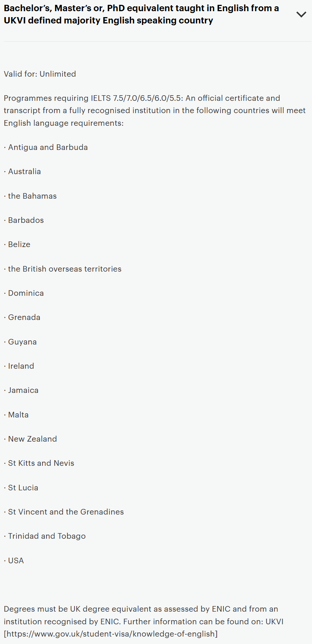Select the Belize list entry
The height and width of the screenshot is (644, 312).
[19, 244]
